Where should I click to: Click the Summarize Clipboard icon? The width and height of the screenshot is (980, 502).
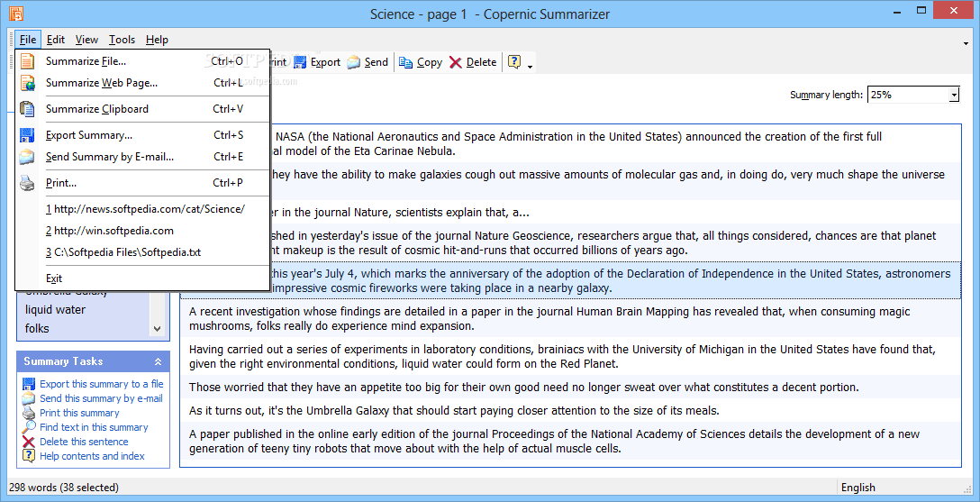pos(27,109)
